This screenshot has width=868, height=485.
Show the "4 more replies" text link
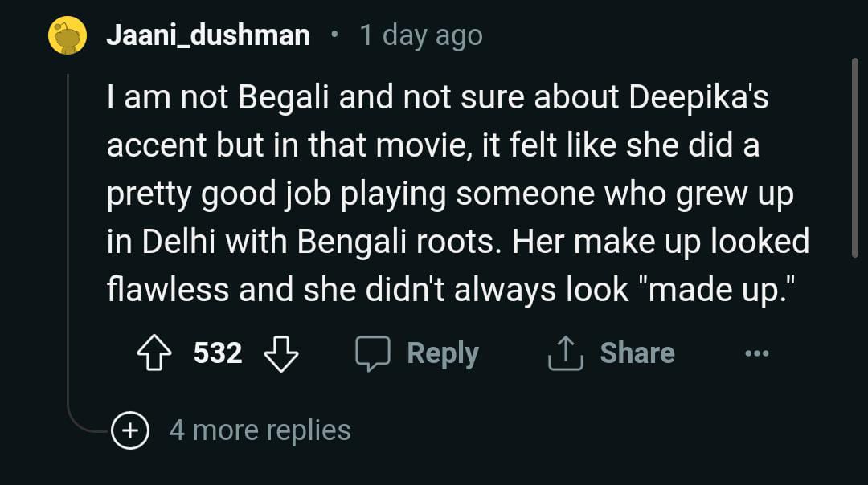pyautogui.click(x=260, y=430)
